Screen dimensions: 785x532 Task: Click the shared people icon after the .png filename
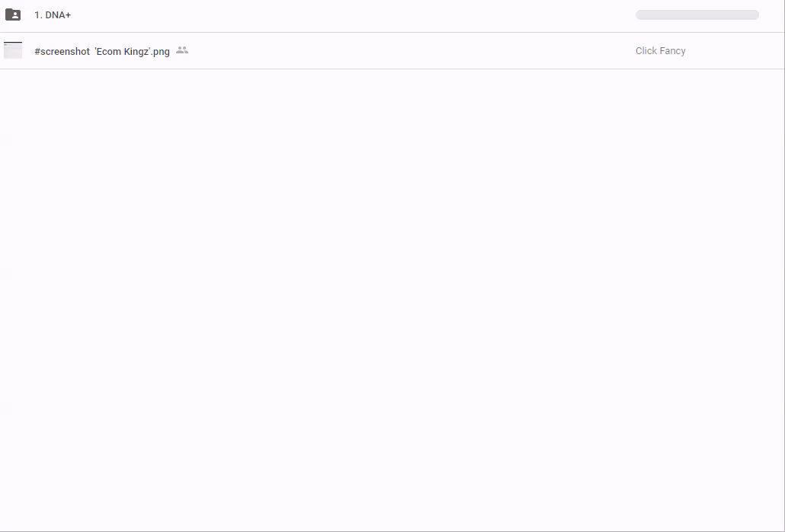point(181,50)
